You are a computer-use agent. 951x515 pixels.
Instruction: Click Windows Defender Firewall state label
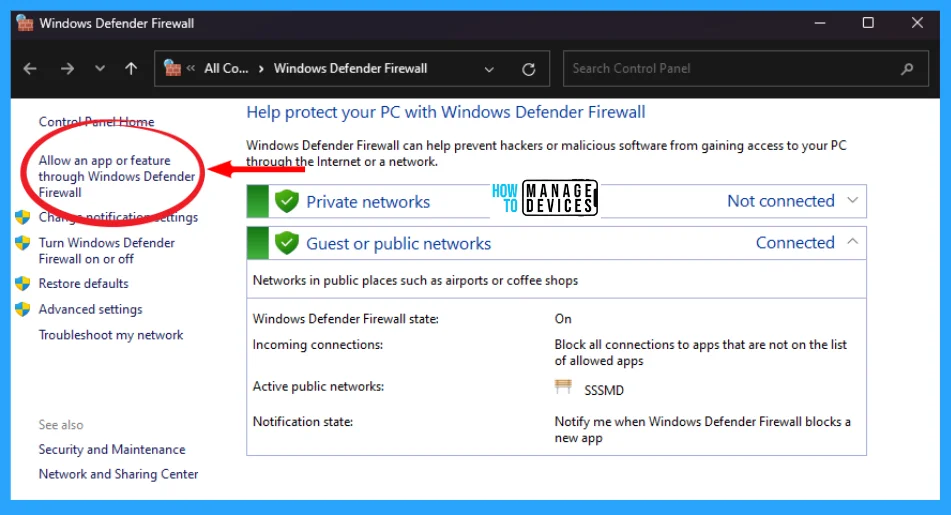pyautogui.click(x=346, y=318)
